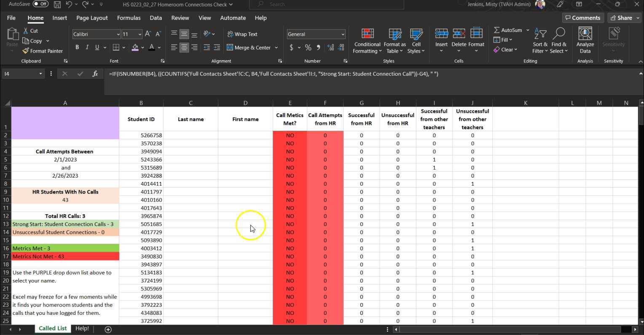This screenshot has height=335, width=644.
Task: Open the Comments button
Action: point(582,18)
